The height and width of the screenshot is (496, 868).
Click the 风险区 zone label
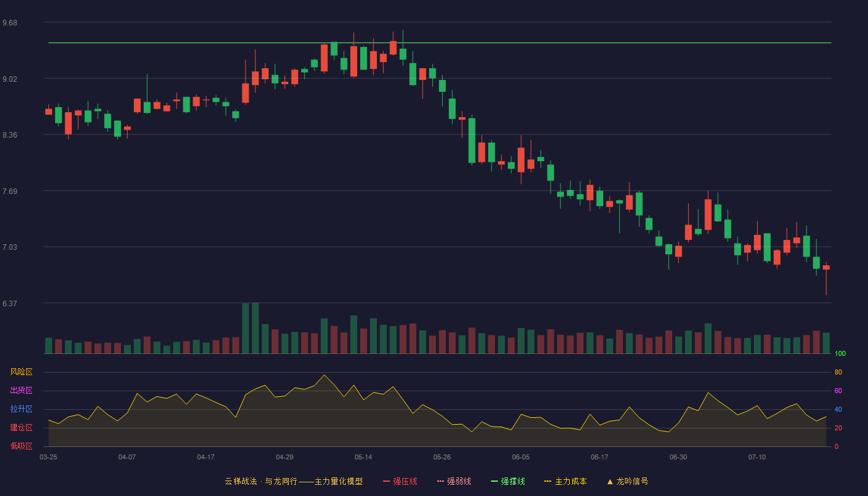click(x=21, y=372)
